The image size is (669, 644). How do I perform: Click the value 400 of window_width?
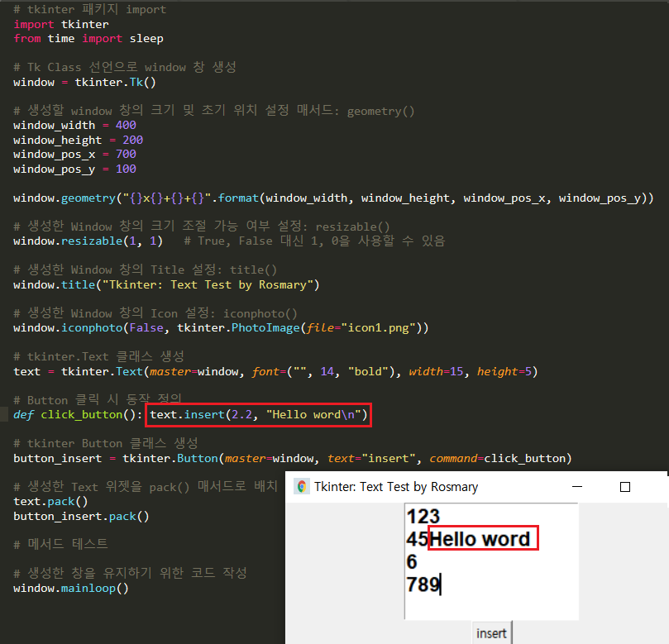126,125
